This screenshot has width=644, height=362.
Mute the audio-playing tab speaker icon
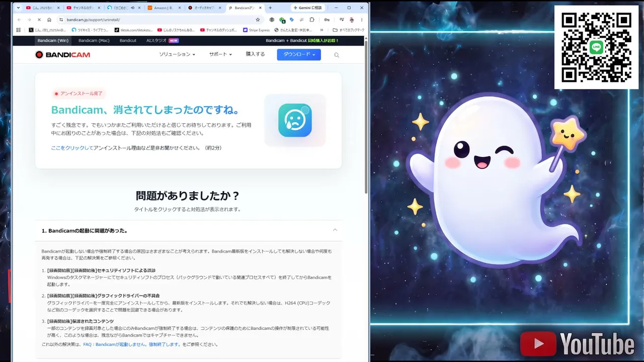(132, 8)
